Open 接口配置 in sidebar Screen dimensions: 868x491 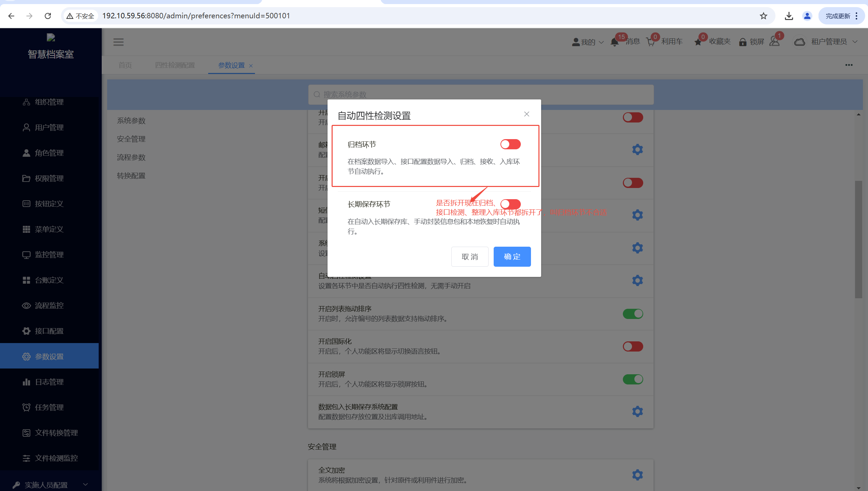49,331
